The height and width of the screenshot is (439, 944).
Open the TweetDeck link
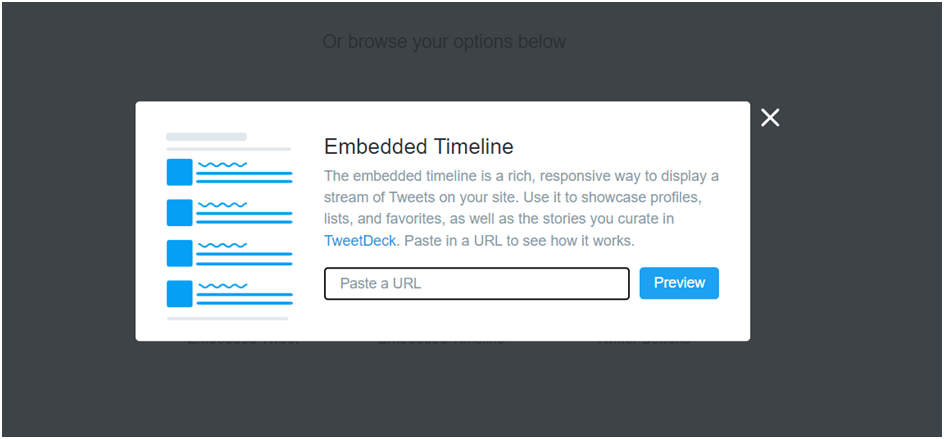360,241
